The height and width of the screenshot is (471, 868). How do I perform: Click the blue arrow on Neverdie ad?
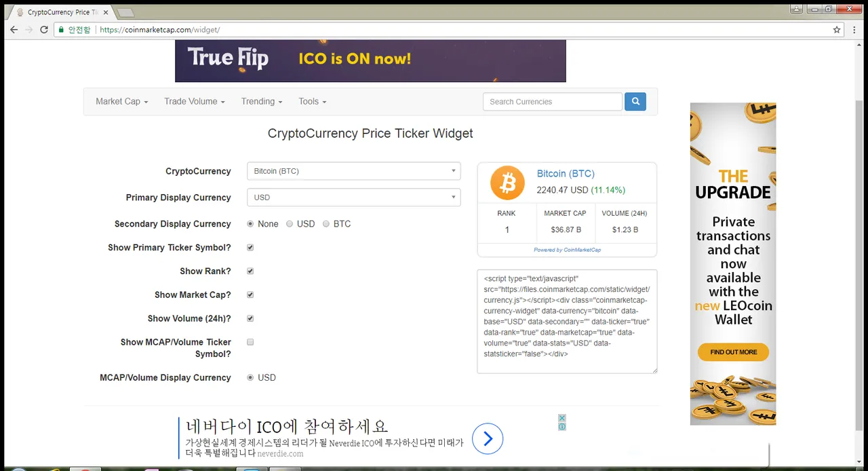[x=487, y=439]
